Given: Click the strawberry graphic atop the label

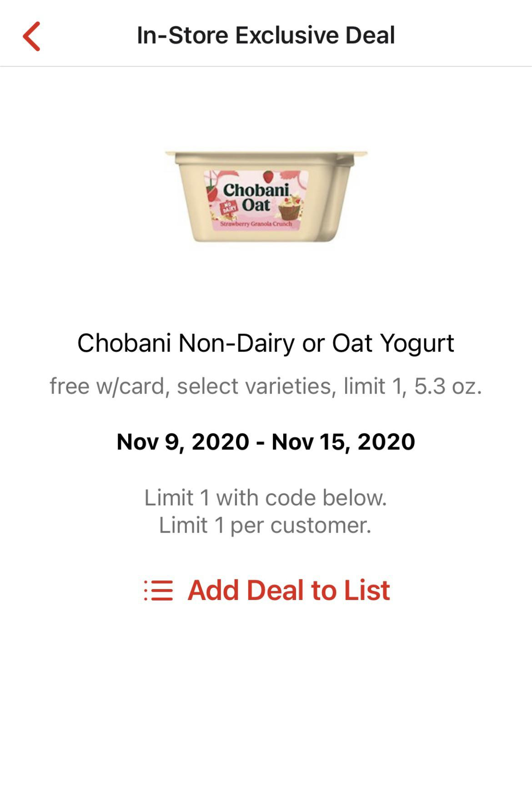Looking at the screenshot, I should 268,176.
